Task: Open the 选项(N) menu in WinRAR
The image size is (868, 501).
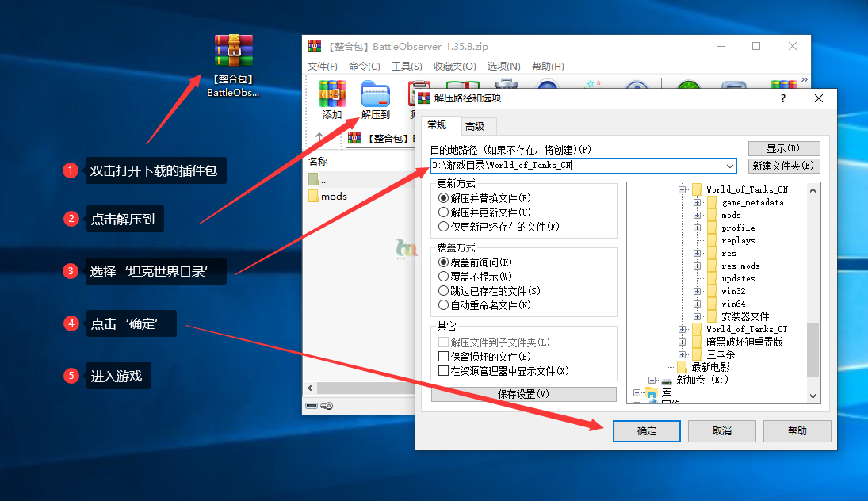Action: coord(503,67)
